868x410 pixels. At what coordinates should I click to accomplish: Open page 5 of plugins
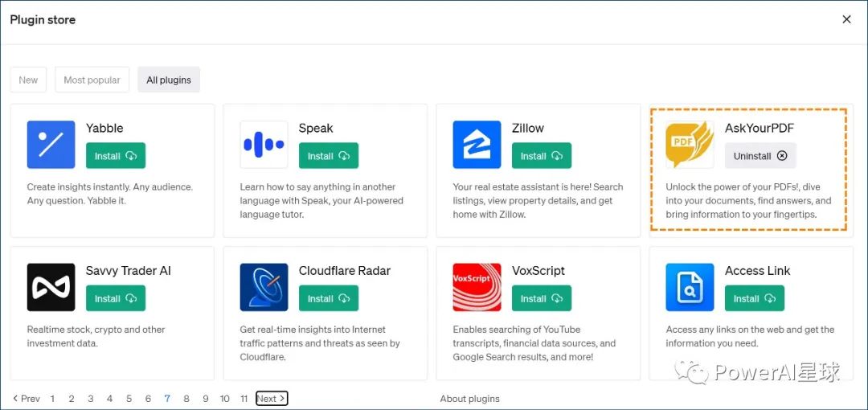[x=129, y=399]
